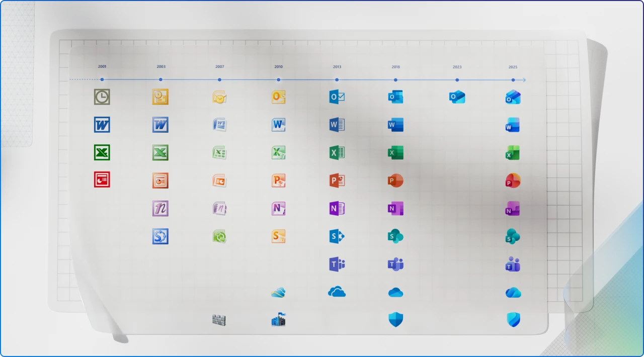
Task: Select the 2010 OneNote icon
Action: pyautogui.click(x=278, y=208)
